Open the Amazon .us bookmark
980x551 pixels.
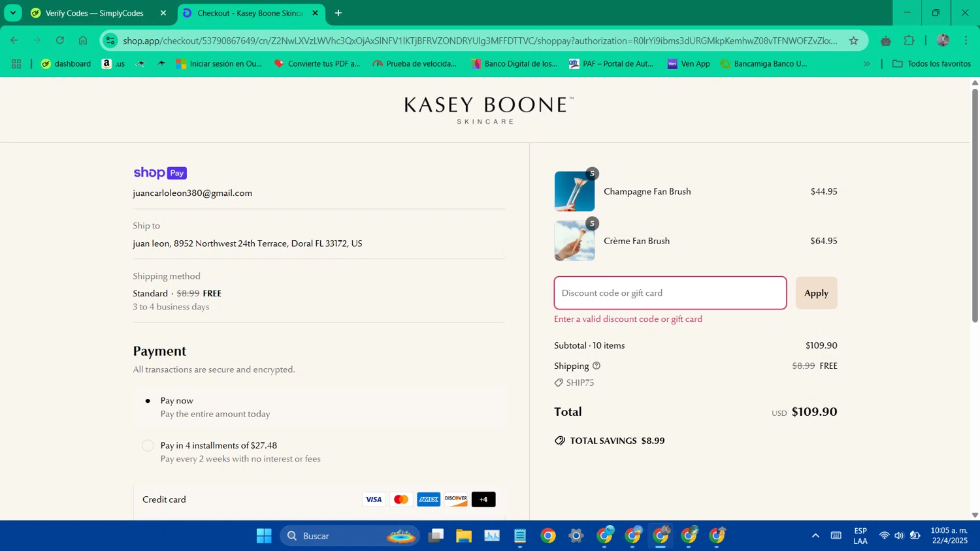113,64
